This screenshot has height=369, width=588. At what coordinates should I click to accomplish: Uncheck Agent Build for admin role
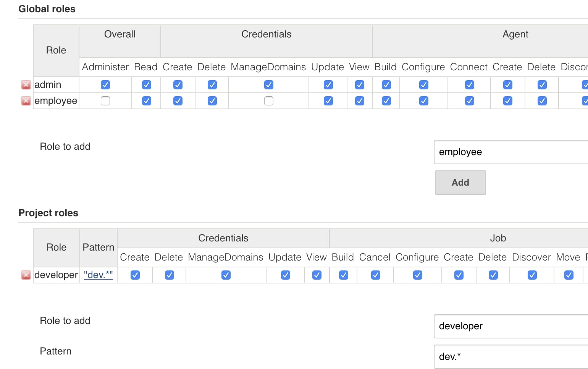point(386,85)
